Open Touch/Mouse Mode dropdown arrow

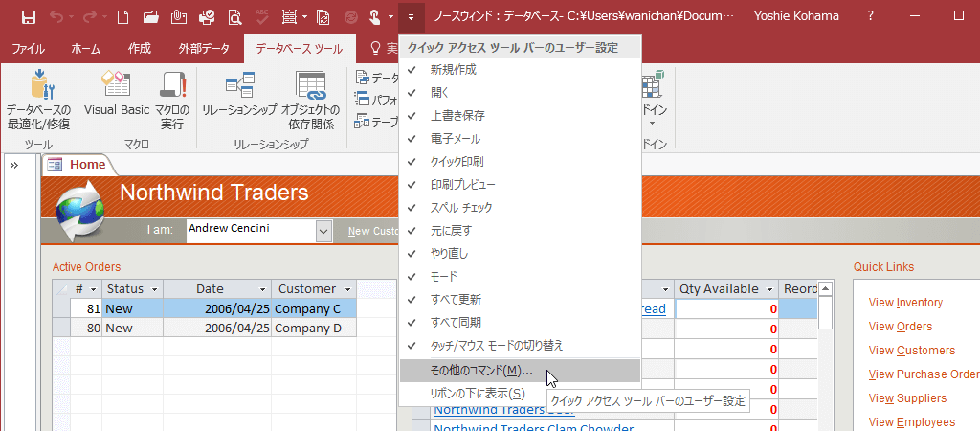(x=390, y=17)
